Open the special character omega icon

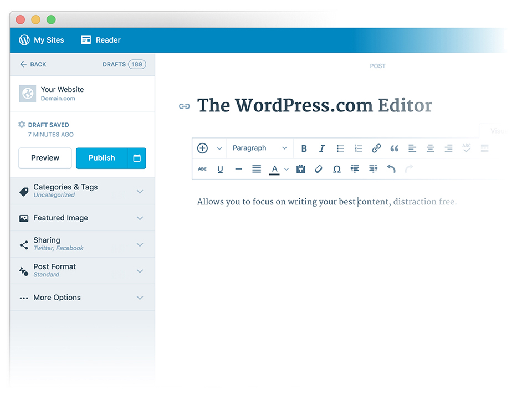coord(336,169)
